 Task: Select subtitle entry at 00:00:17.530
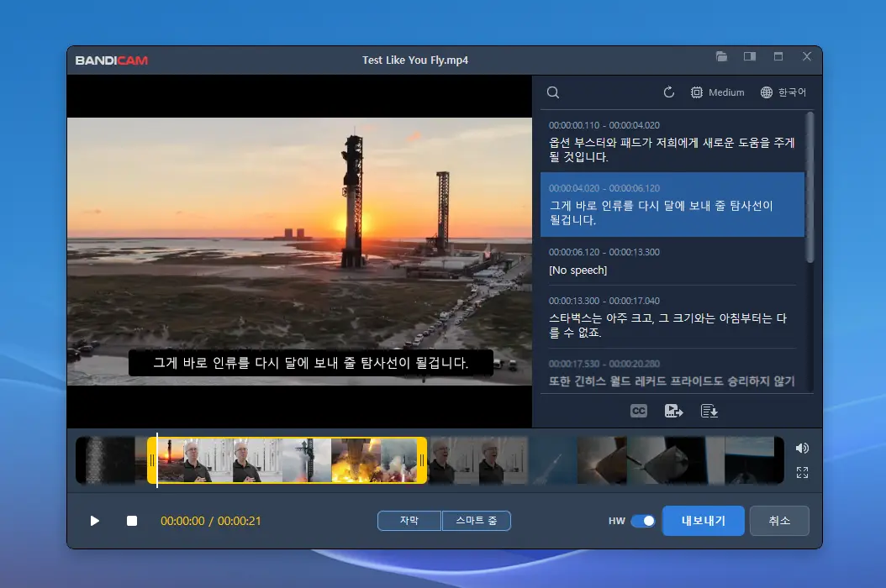pyautogui.click(x=672, y=371)
